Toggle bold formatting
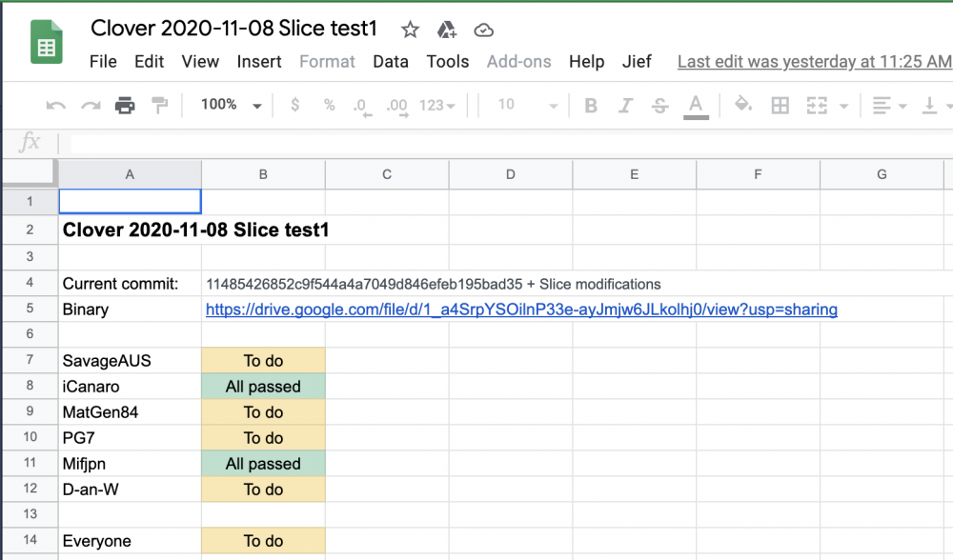Screen dimensions: 953x560 point(590,106)
